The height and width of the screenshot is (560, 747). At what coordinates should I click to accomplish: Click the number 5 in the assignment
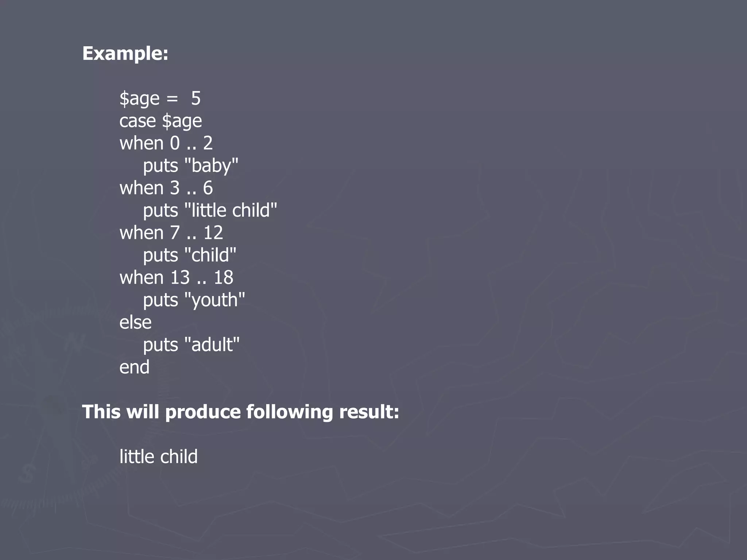coord(196,98)
